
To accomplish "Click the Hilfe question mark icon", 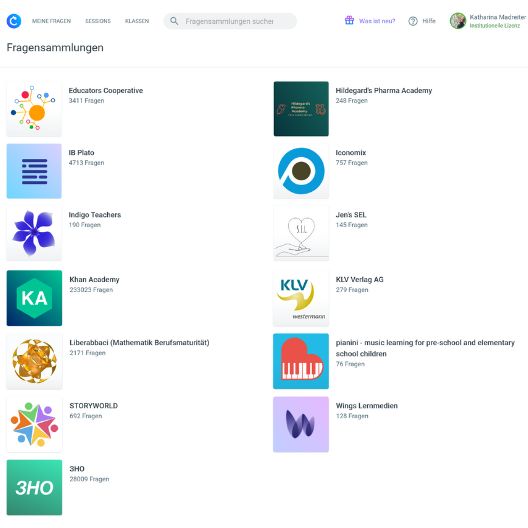I will click(413, 21).
